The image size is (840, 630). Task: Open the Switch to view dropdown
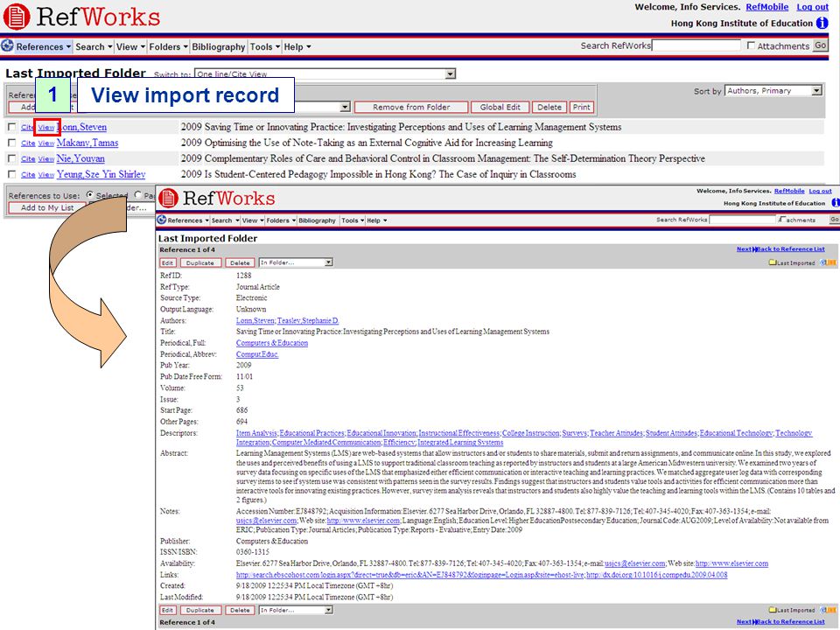[x=325, y=73]
